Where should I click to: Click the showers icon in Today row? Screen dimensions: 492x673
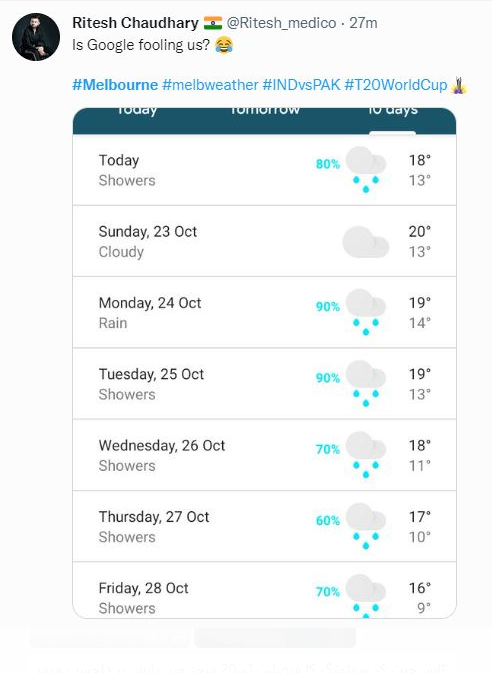tap(366, 170)
